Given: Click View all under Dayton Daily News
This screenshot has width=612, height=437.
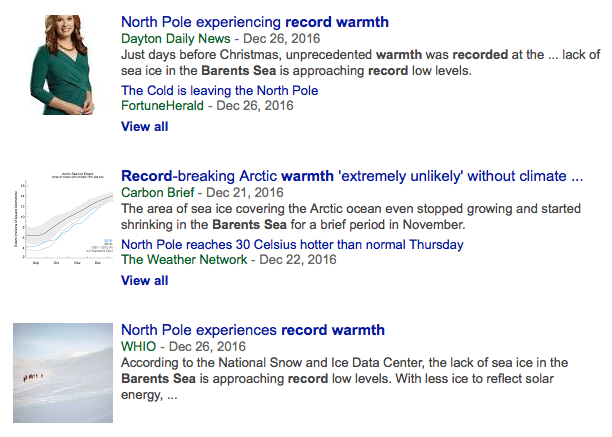Looking at the screenshot, I should coord(145,126).
